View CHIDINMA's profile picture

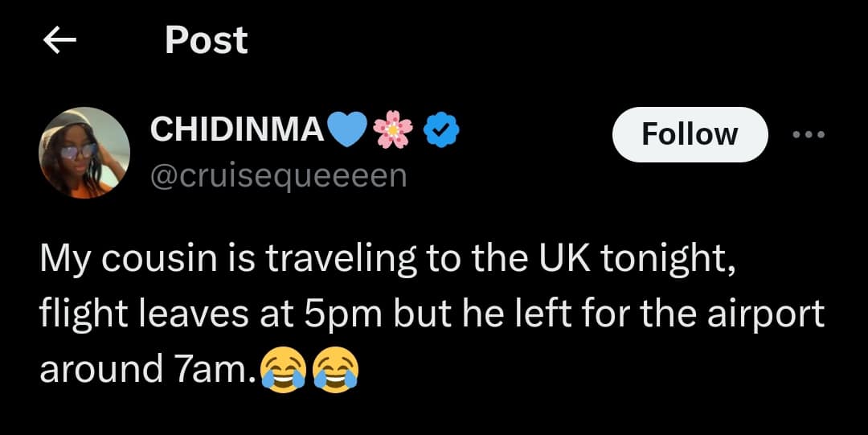[x=84, y=151]
